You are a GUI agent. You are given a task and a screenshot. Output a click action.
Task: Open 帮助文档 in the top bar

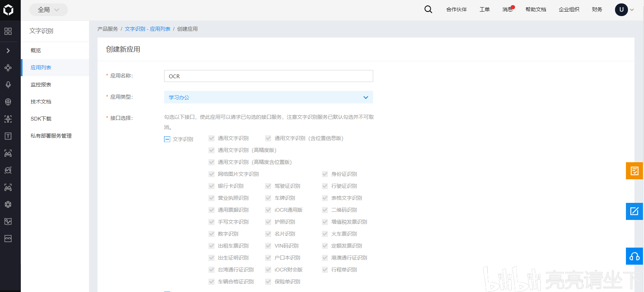click(536, 10)
